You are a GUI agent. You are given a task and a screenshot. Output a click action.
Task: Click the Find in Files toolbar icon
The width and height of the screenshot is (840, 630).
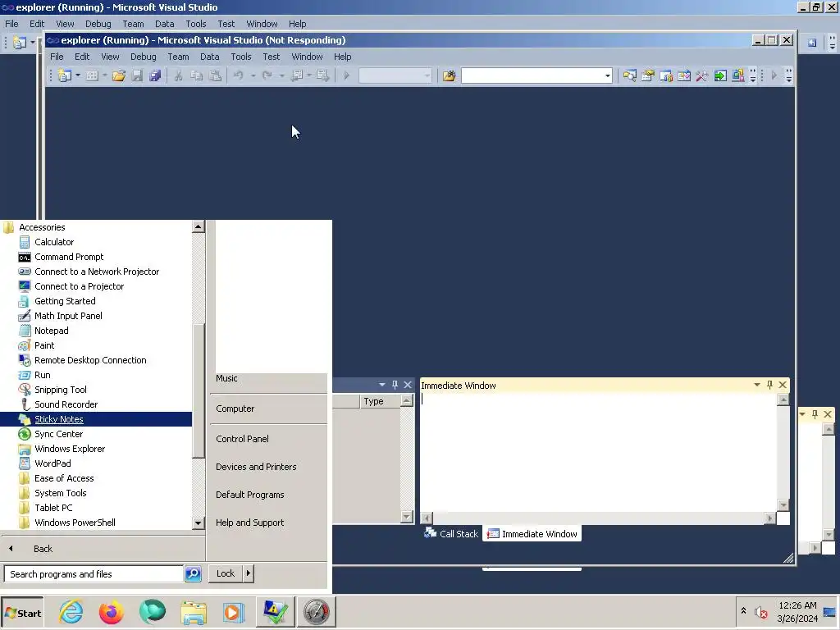coord(449,75)
